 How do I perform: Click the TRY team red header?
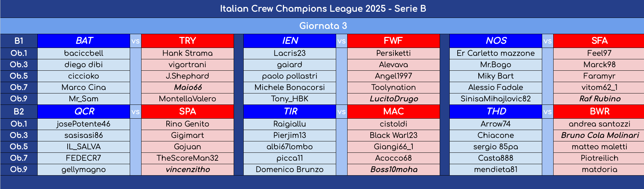pyautogui.click(x=187, y=41)
